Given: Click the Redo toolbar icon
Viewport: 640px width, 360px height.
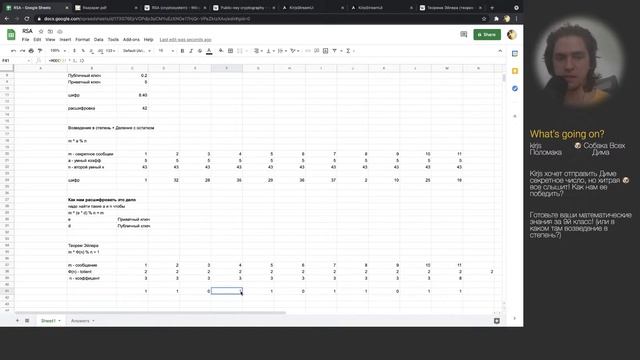Looking at the screenshot, I should (x=22, y=51).
